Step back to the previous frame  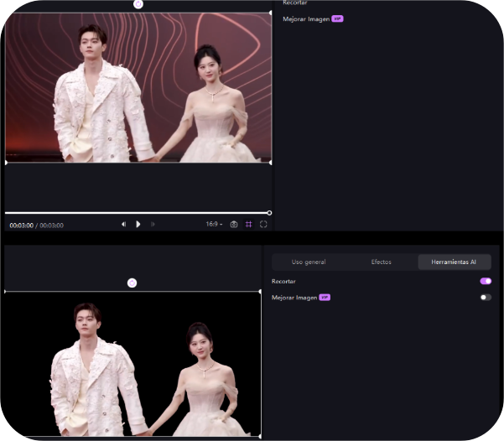pos(124,225)
